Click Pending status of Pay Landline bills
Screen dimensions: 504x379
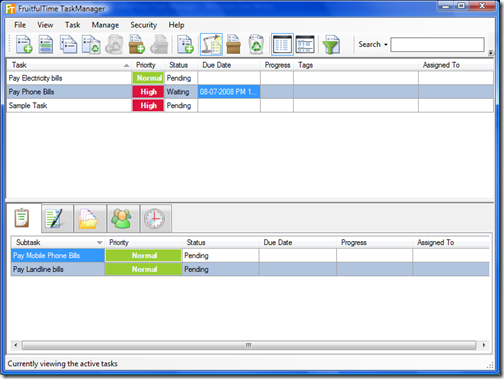pos(220,269)
